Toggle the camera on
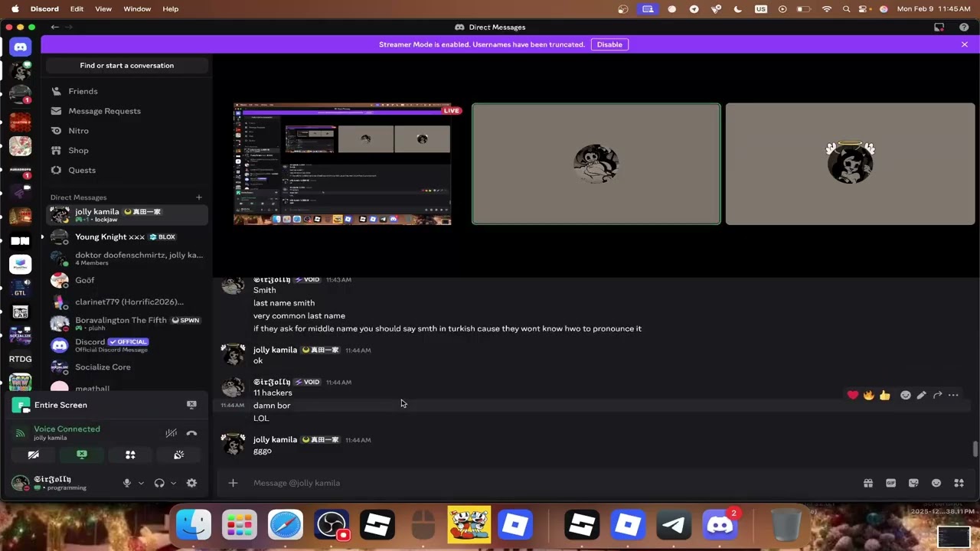This screenshot has height=551, width=980. coord(34,455)
